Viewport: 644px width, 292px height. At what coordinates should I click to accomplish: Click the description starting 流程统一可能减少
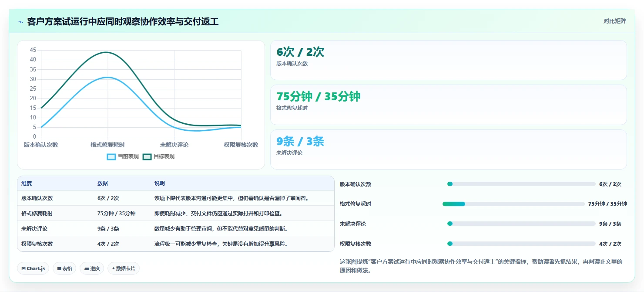click(221, 244)
